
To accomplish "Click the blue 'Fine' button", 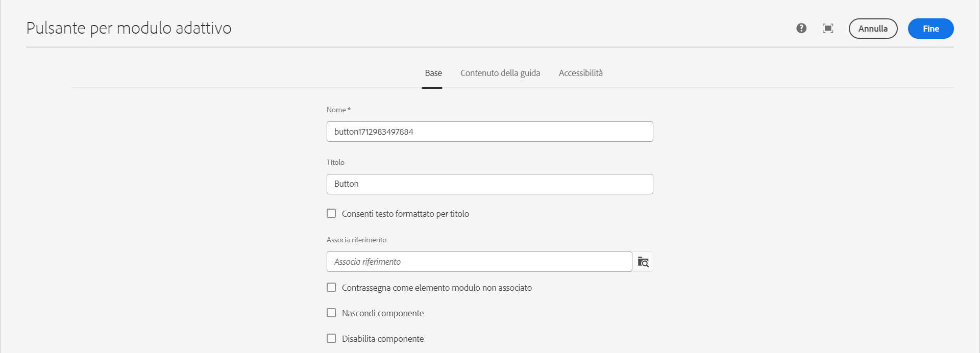I will tap(930, 29).
